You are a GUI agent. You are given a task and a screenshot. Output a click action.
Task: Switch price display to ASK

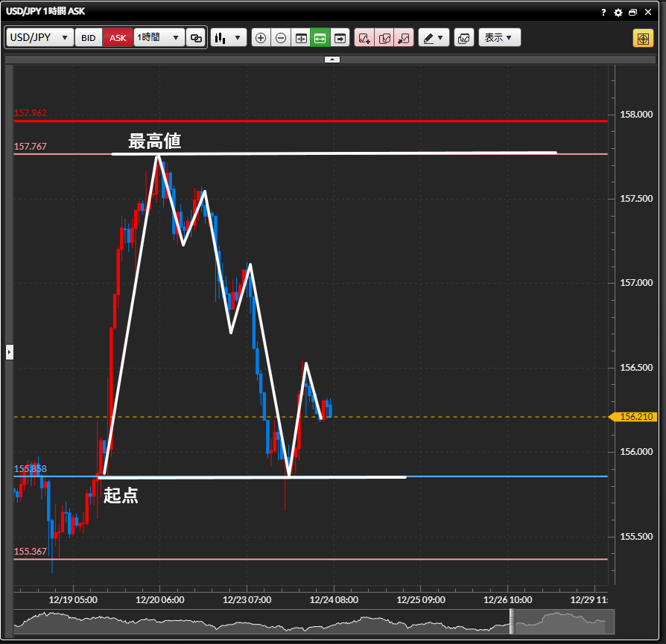[x=118, y=38]
